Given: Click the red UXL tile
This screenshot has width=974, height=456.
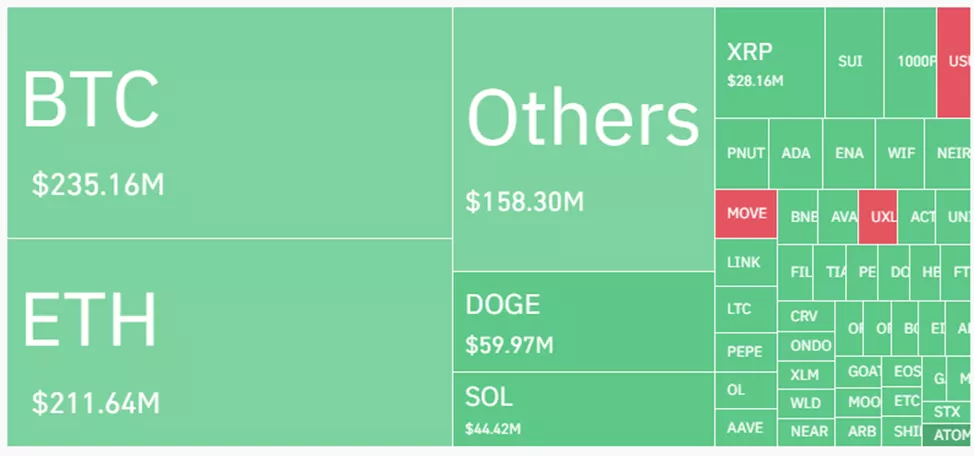Looking at the screenshot, I should click(x=877, y=217).
